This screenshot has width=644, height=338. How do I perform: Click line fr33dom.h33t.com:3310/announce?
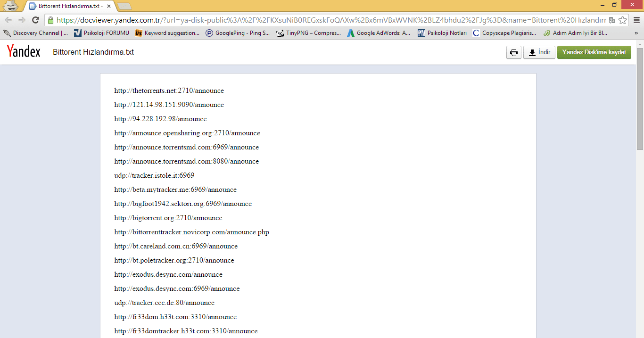pyautogui.click(x=175, y=317)
